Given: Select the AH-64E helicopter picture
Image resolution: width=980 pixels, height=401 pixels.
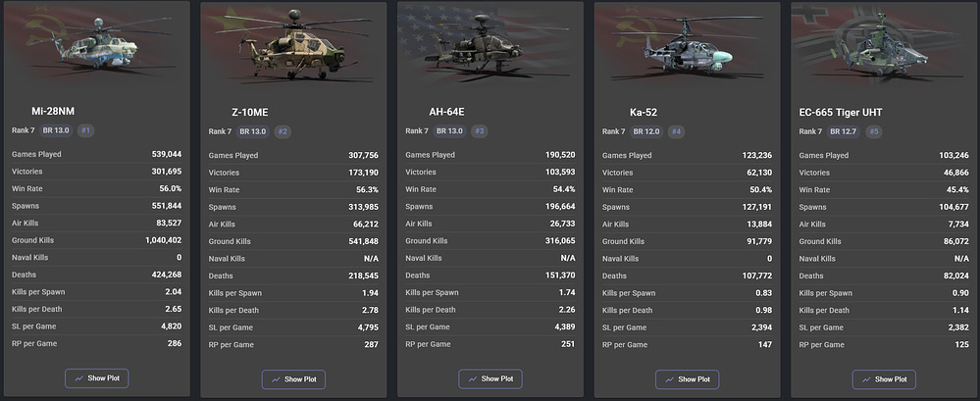Looking at the screenshot, I should (490, 44).
